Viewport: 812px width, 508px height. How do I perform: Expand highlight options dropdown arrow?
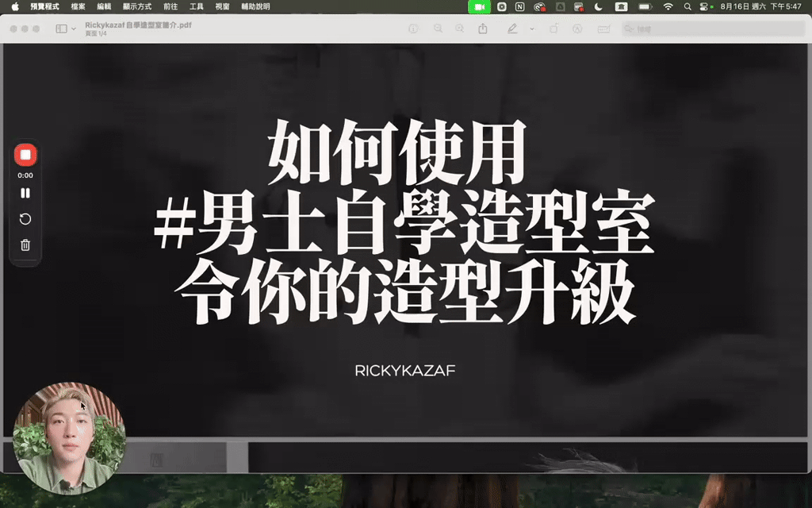pos(532,29)
